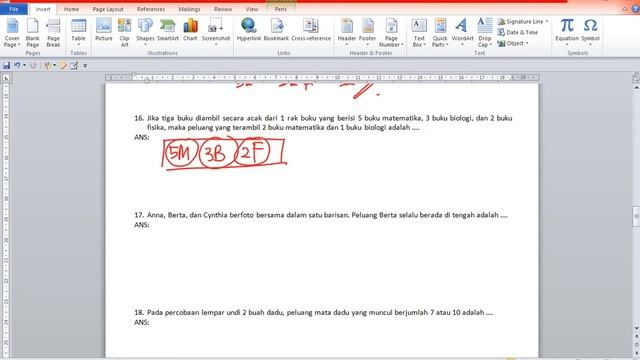Insert a Picture from file
The width and height of the screenshot is (640, 360).
[104, 30]
